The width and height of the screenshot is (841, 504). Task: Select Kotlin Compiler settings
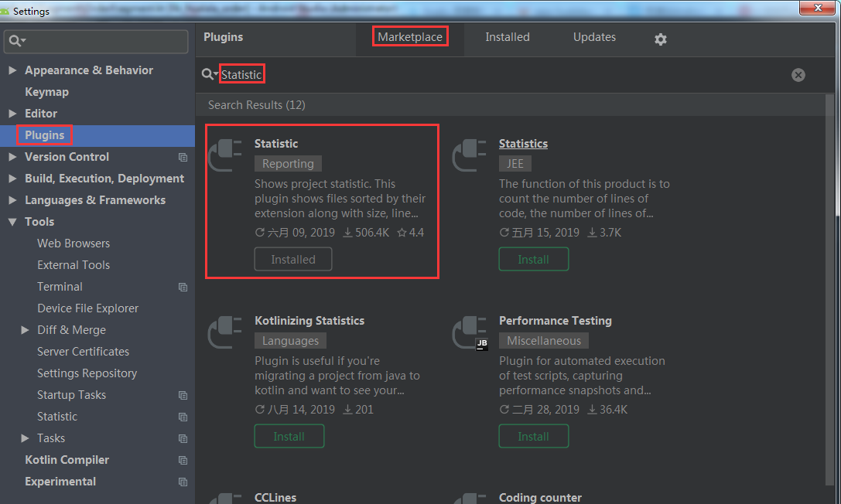click(x=67, y=459)
